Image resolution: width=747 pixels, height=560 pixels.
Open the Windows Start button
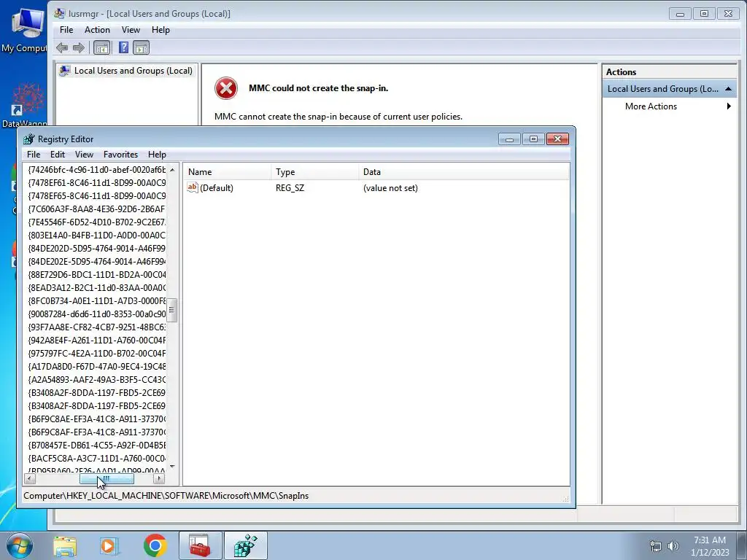[20, 545]
